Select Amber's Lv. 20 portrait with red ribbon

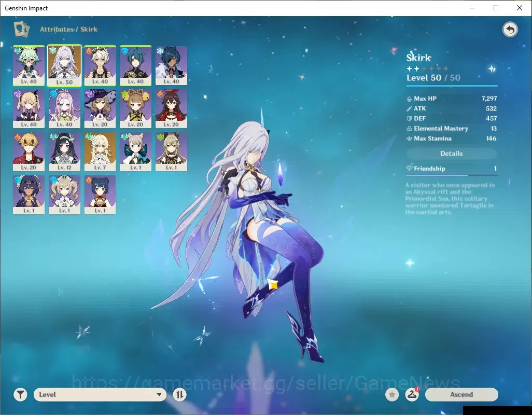171,108
